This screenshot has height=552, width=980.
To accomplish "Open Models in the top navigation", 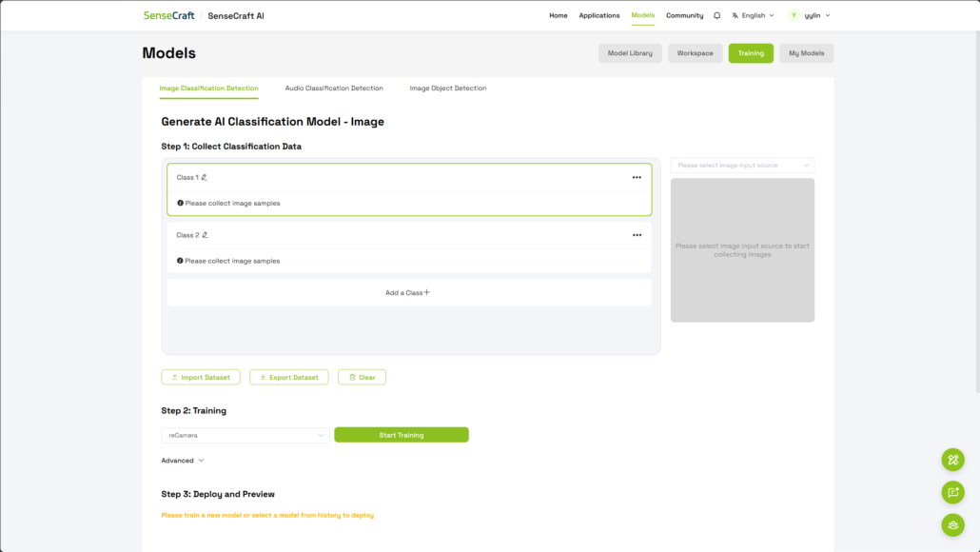I will [642, 15].
